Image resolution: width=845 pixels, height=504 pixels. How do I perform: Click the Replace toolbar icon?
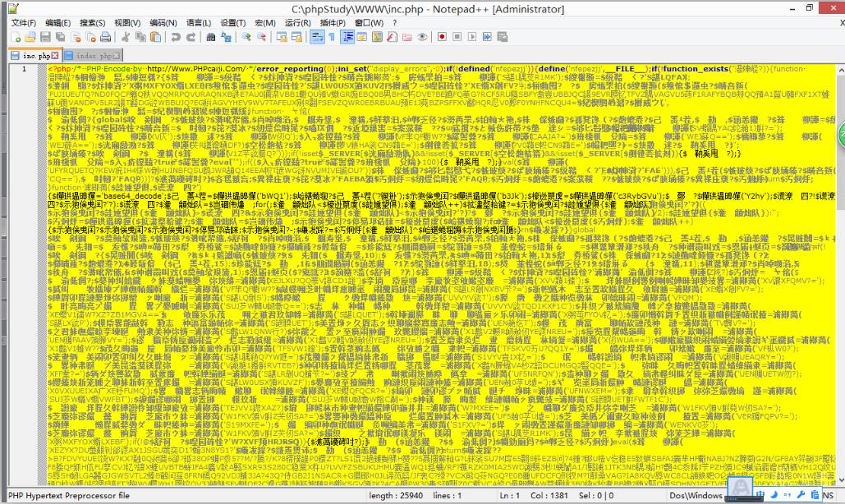(x=226, y=37)
